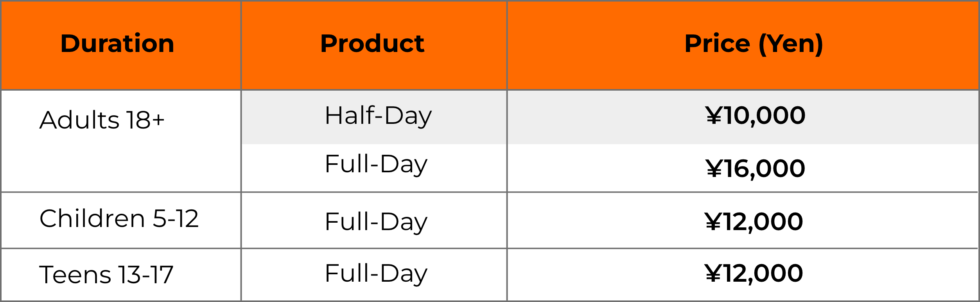Click the ¥10,000 price
The height and width of the screenshot is (302, 980).
(755, 116)
